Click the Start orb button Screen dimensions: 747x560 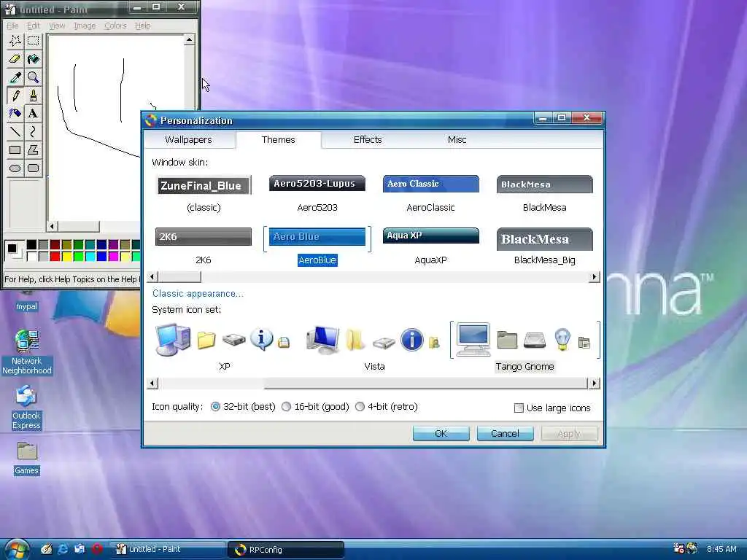[16, 549]
